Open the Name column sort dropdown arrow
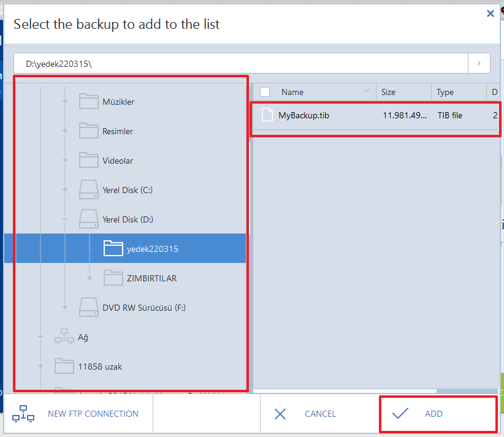Image resolution: width=504 pixels, height=437 pixels. [367, 92]
